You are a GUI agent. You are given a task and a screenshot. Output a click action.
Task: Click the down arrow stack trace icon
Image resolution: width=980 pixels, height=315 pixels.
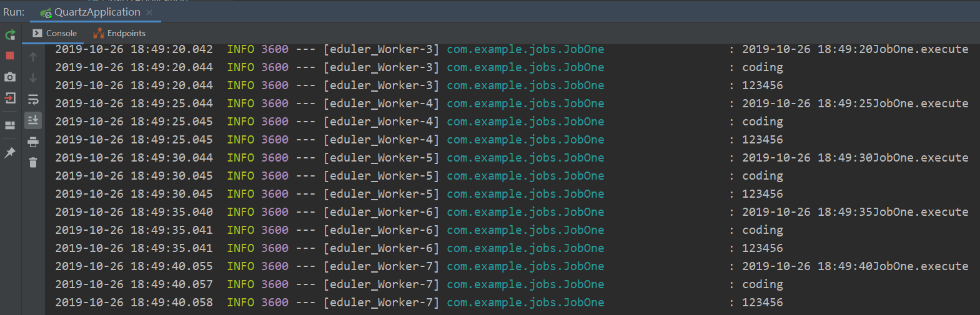coord(33,78)
